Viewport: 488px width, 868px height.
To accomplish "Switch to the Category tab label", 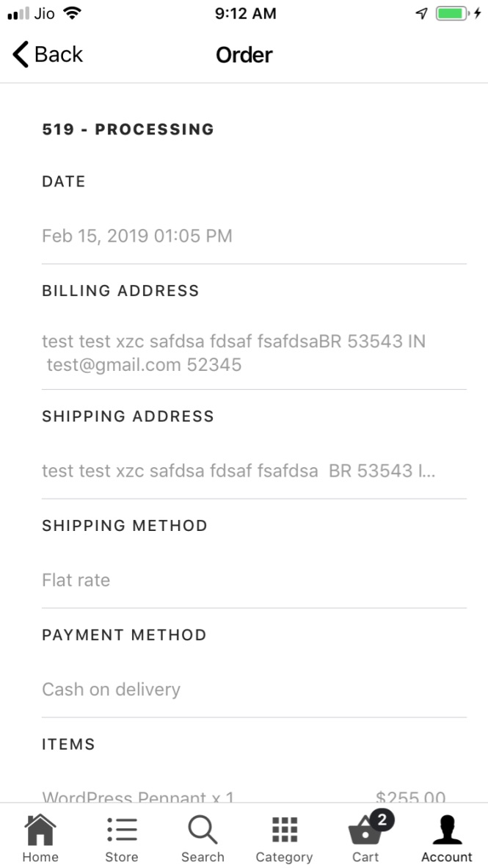I will click(x=284, y=857).
